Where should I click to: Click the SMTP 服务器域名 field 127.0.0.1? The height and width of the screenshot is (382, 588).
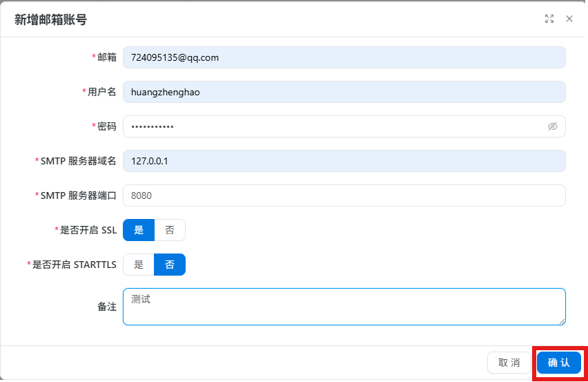344,161
